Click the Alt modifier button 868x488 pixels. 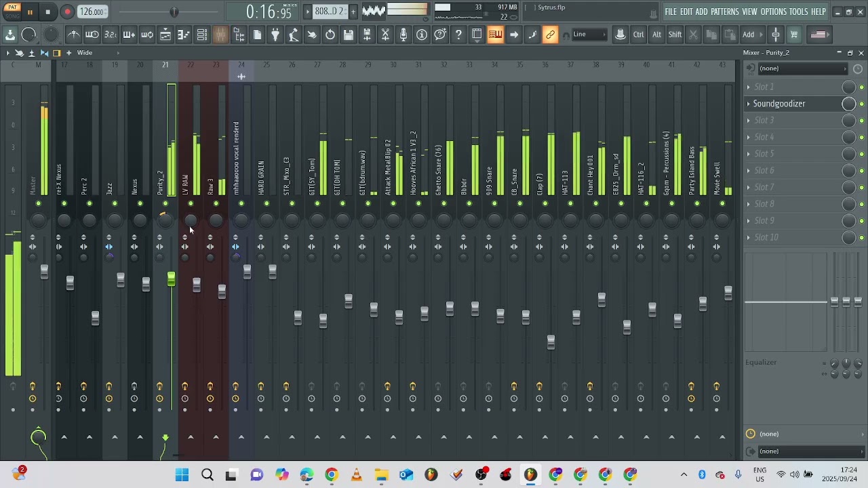pos(656,35)
